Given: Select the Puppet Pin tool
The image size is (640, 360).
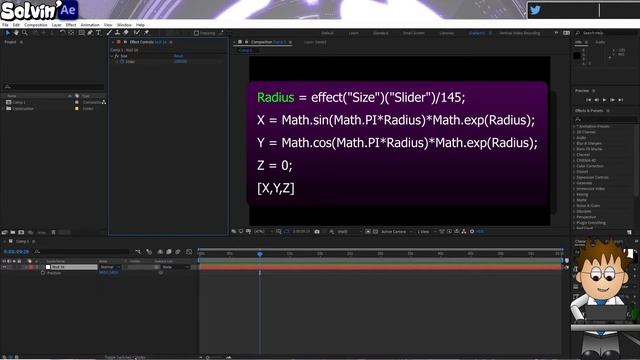Looking at the screenshot, I should (x=146, y=33).
